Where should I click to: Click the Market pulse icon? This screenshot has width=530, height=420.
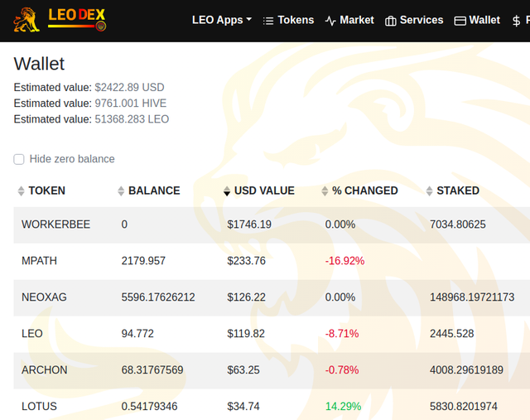[330, 21]
